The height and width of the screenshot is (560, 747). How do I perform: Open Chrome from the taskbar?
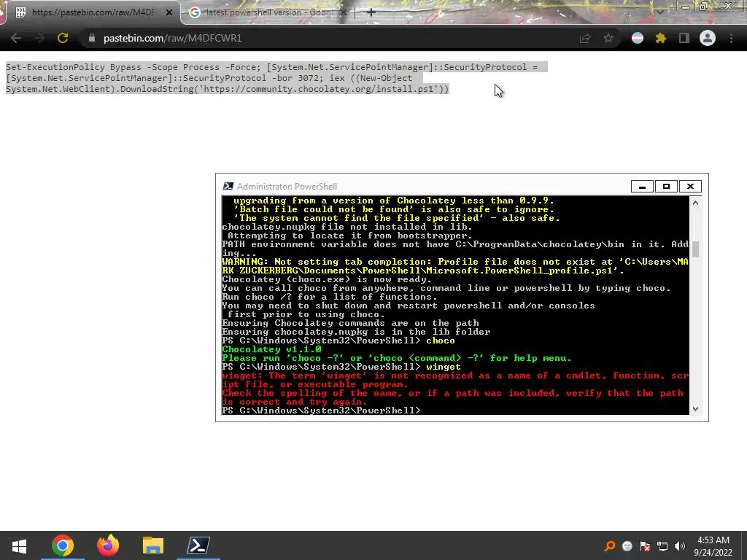point(63,545)
